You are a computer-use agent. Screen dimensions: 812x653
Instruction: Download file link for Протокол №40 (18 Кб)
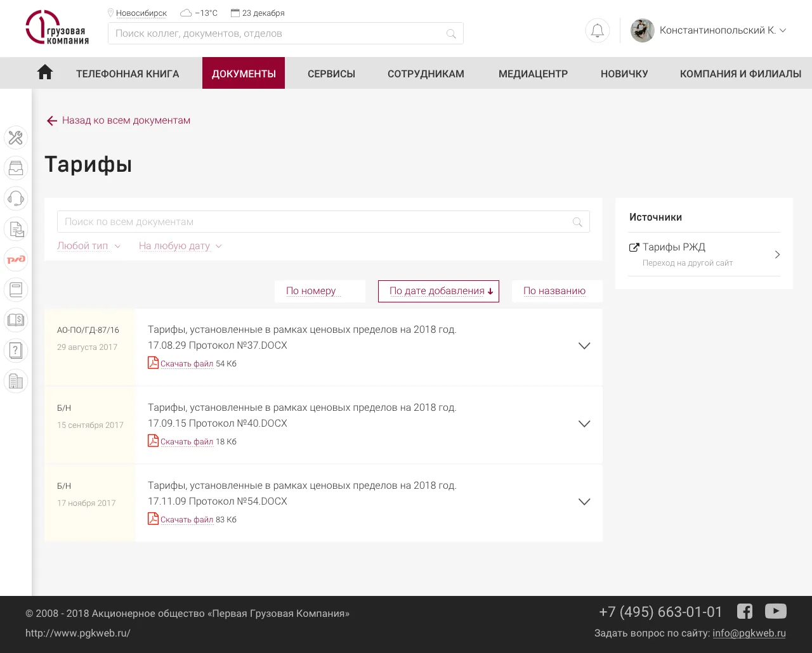[187, 441]
